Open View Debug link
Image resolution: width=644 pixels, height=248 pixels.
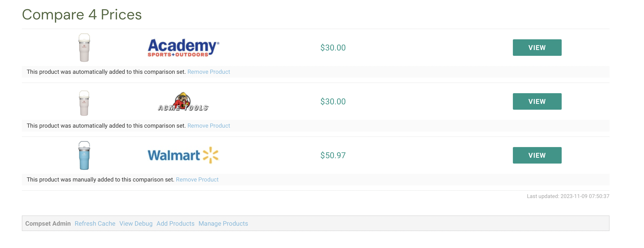pos(136,223)
